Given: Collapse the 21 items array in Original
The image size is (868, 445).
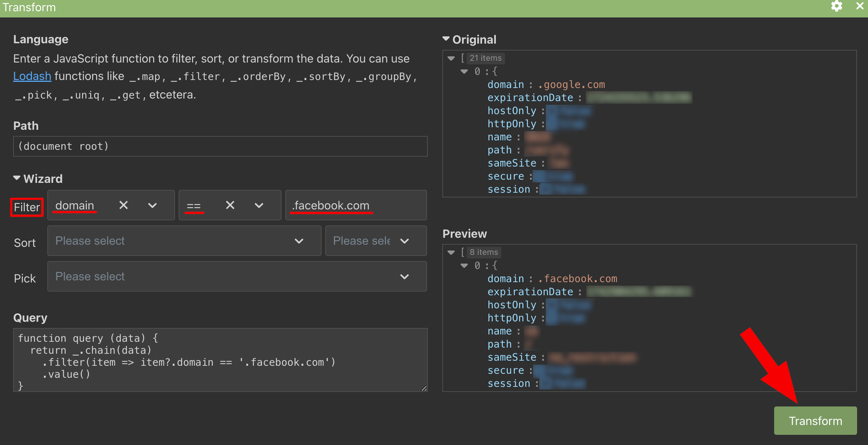Looking at the screenshot, I should [451, 58].
